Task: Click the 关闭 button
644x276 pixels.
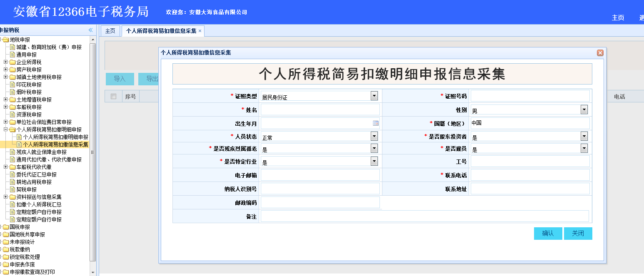Action: (x=578, y=234)
